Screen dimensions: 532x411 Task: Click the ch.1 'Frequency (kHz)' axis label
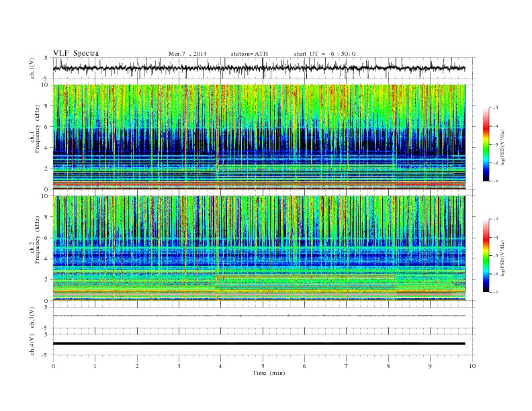(x=37, y=129)
